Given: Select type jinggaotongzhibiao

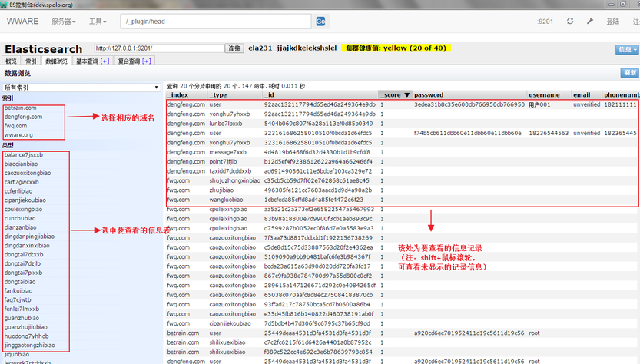Looking at the screenshot, I should pos(29,345).
